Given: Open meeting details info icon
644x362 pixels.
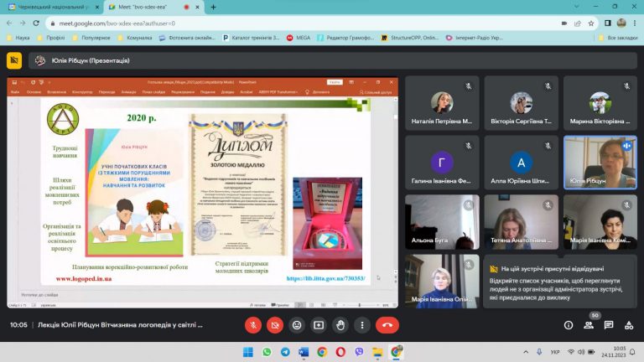Looking at the screenshot, I should point(569,325).
